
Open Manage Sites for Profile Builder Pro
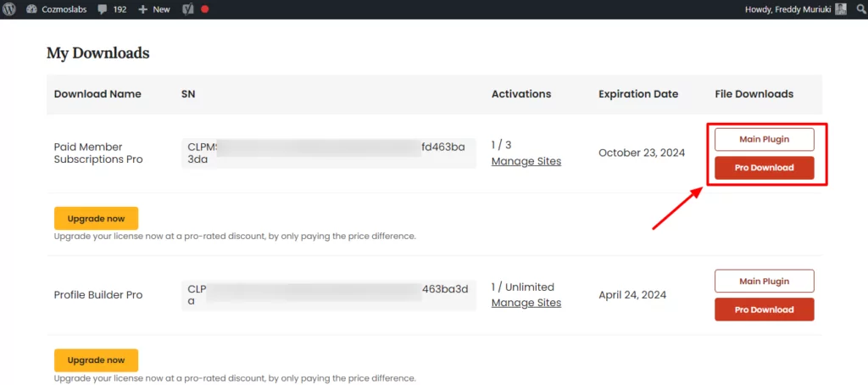526,303
